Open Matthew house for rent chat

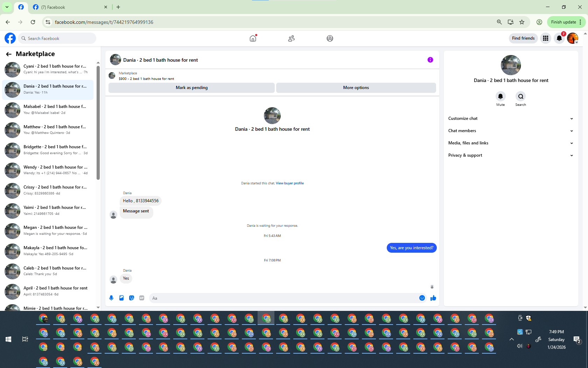pyautogui.click(x=48, y=130)
